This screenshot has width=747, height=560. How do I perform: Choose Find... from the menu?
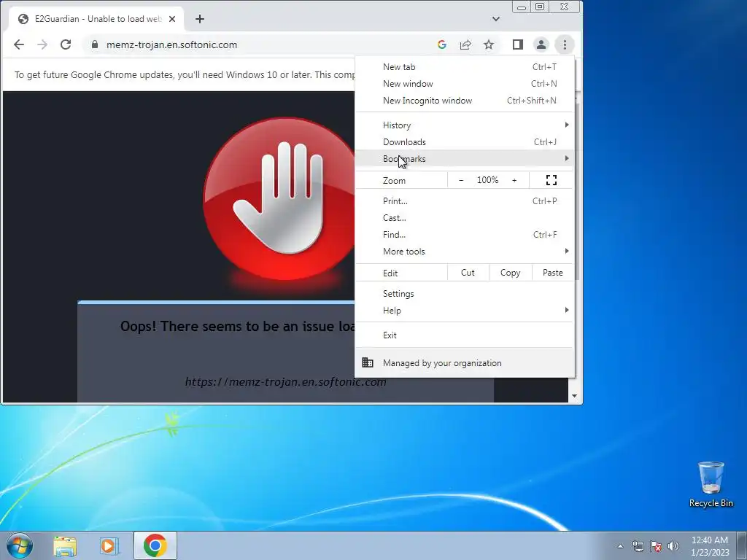tap(465, 234)
